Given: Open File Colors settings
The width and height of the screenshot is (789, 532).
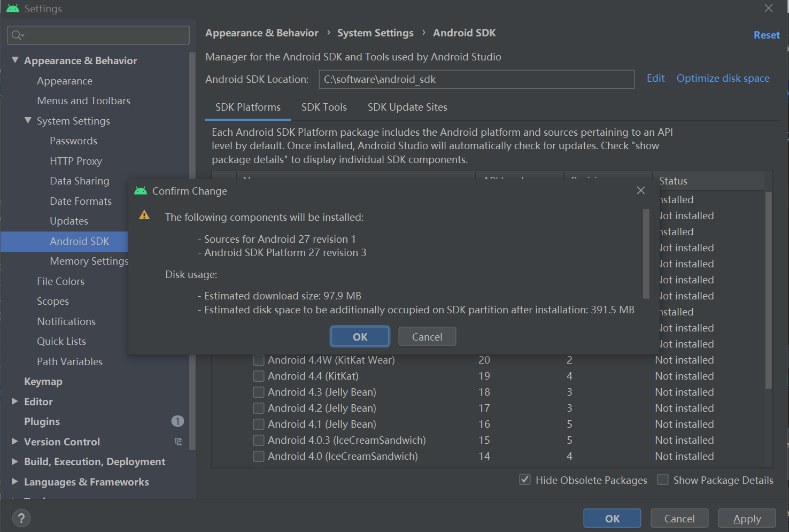Looking at the screenshot, I should [x=61, y=281].
